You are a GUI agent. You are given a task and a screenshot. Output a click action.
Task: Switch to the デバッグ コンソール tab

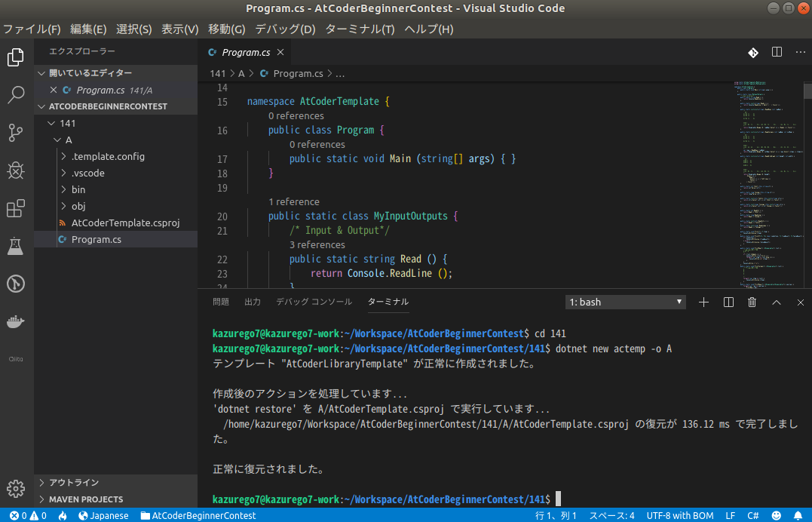(314, 302)
